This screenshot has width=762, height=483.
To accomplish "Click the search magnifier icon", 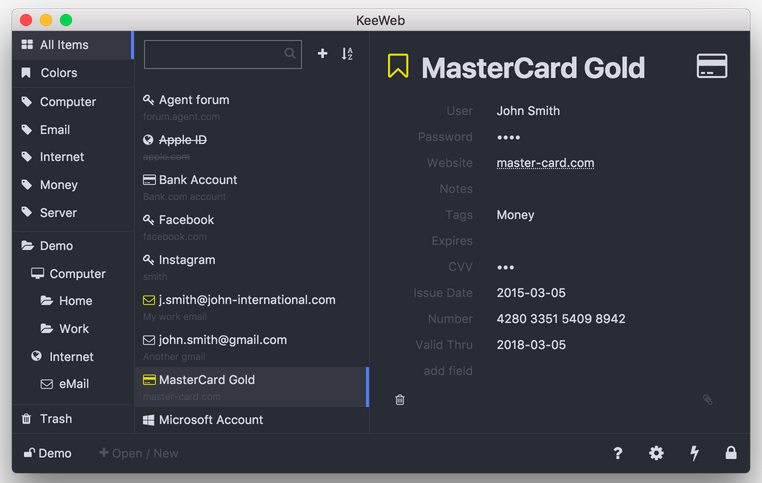I will click(290, 53).
